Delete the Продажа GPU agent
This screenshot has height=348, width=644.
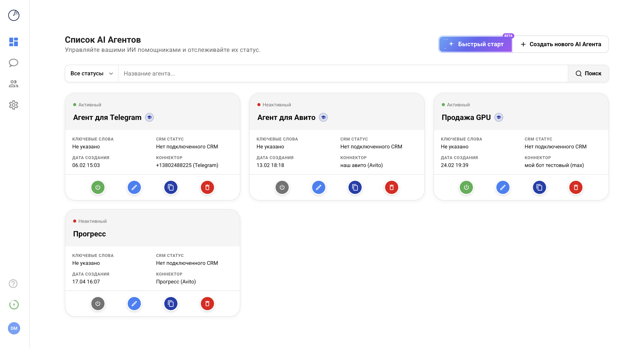click(x=576, y=187)
